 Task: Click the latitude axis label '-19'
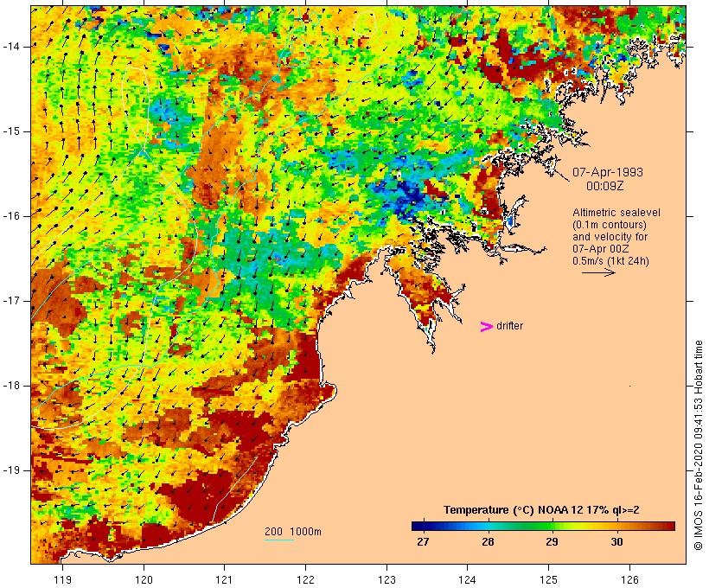click(x=11, y=470)
